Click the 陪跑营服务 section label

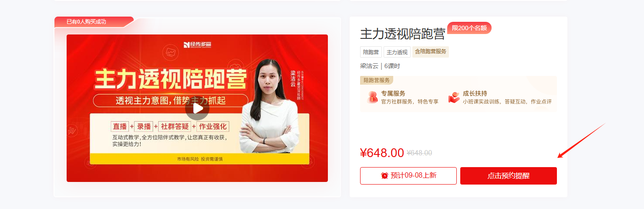tap(377, 80)
